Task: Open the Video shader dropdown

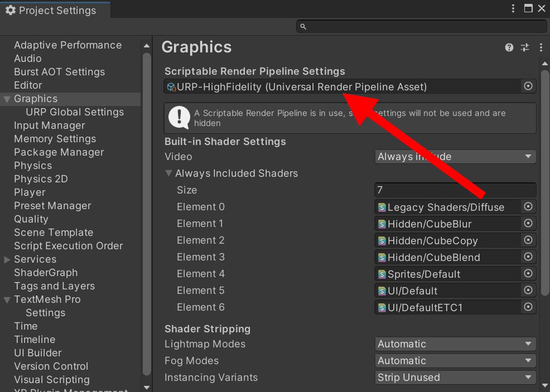Action: click(x=455, y=156)
